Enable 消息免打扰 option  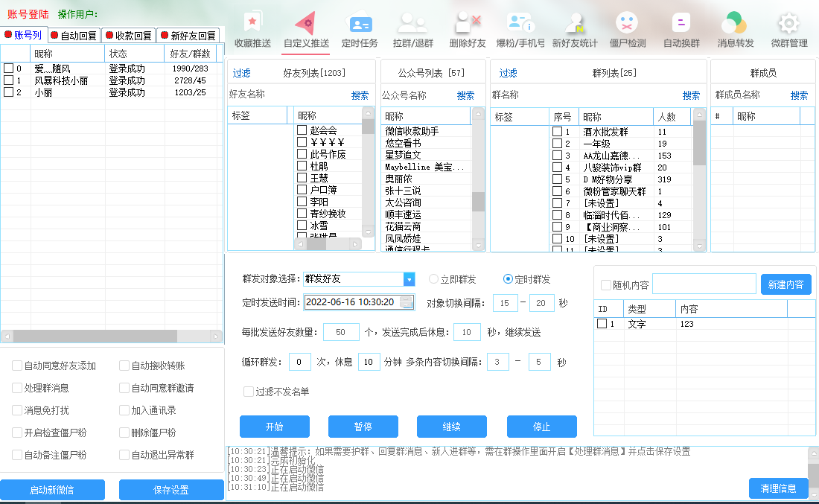(x=17, y=410)
